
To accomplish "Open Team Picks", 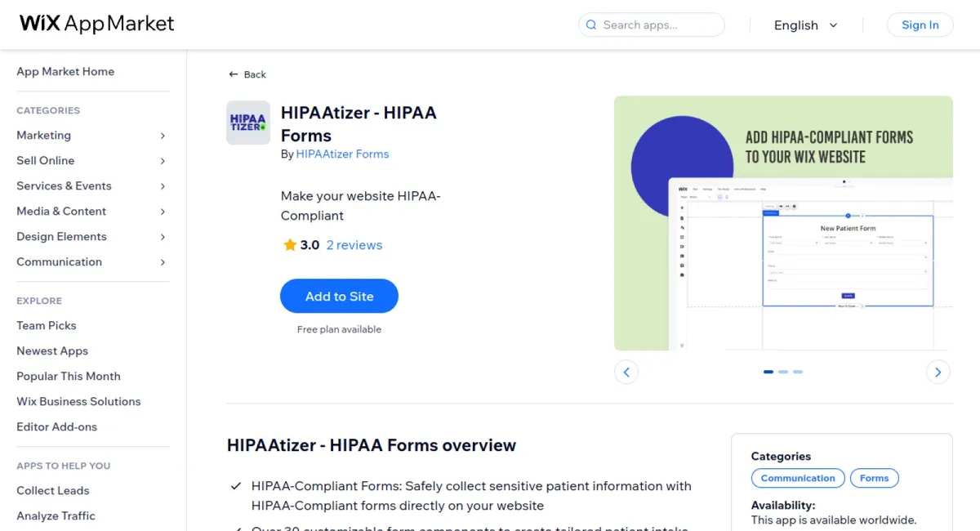I will pyautogui.click(x=46, y=326).
